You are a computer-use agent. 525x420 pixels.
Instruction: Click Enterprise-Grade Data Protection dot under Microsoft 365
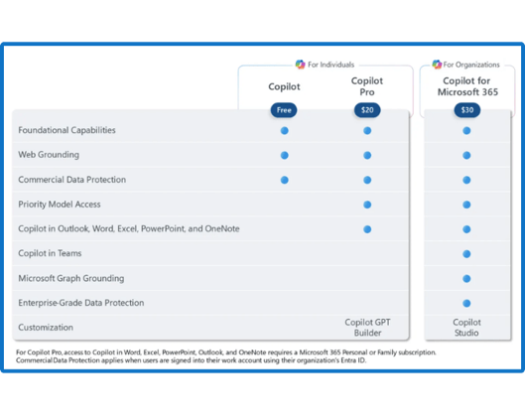(466, 304)
